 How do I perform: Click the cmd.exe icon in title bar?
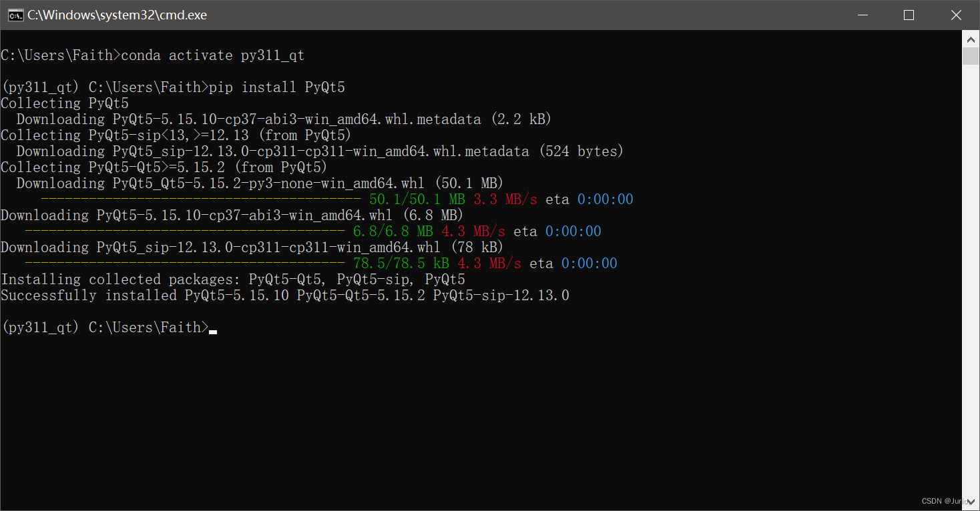click(15, 15)
